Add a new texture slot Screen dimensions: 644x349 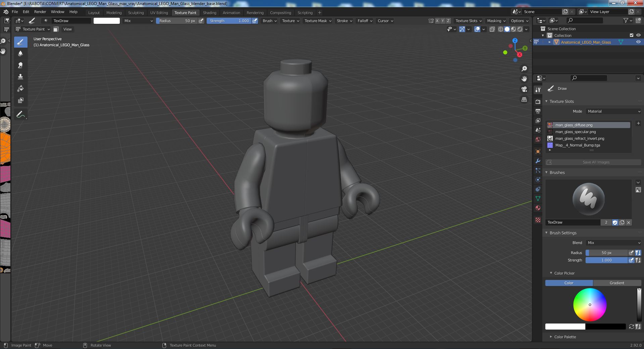tap(638, 123)
